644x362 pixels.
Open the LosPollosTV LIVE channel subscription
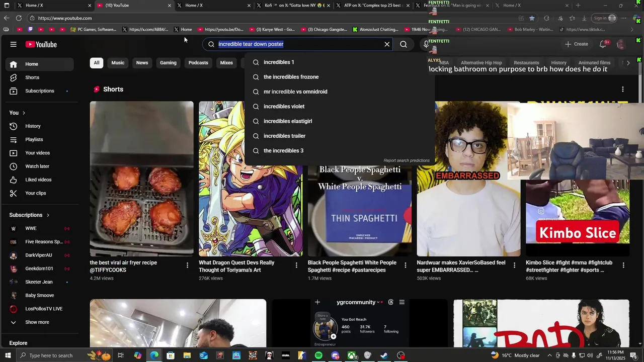click(x=39, y=309)
